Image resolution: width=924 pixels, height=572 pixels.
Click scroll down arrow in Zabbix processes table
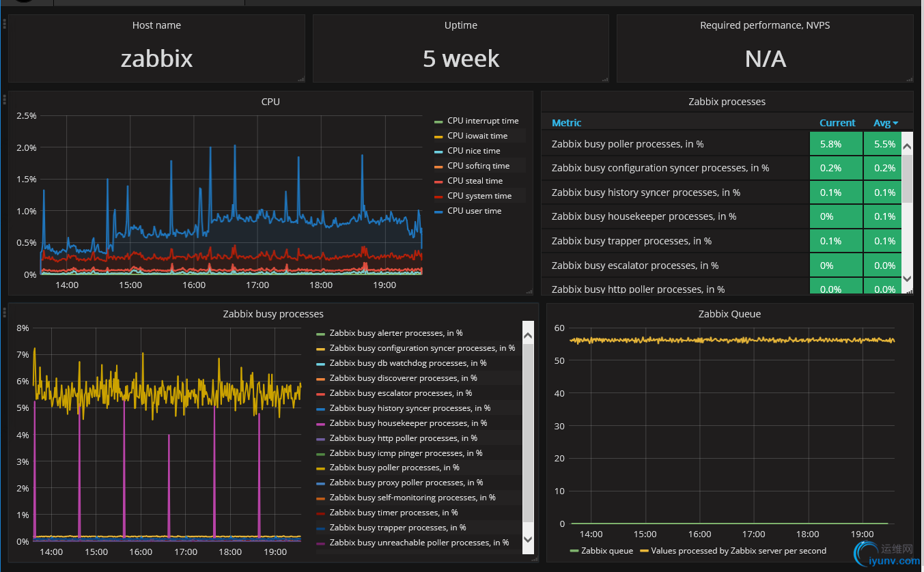point(907,278)
